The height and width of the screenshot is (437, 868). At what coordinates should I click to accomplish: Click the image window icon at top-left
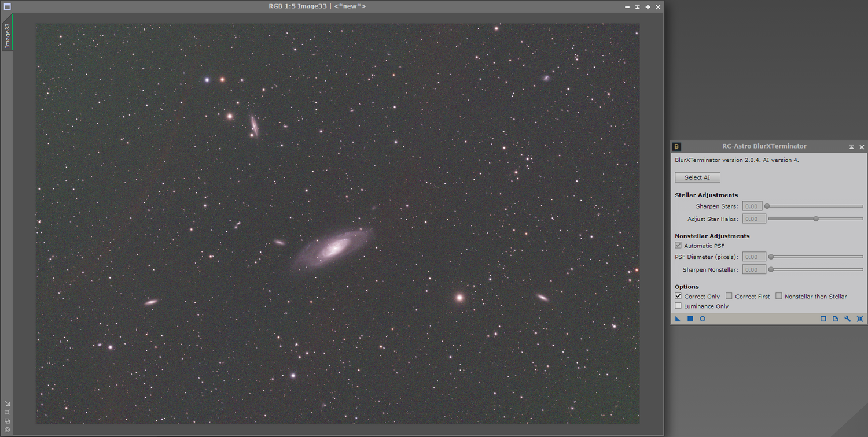pyautogui.click(x=7, y=6)
